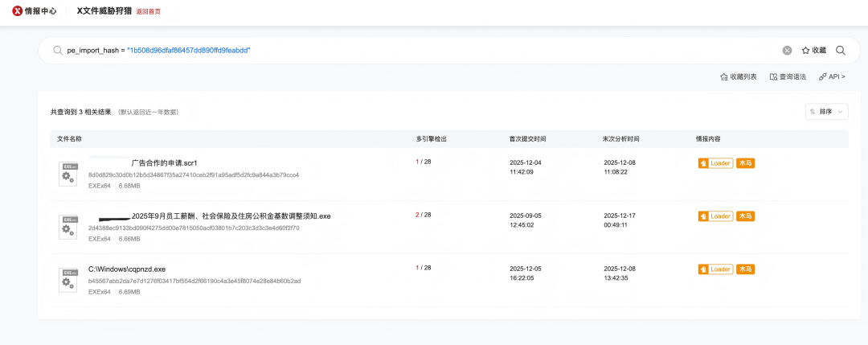868x345 pixels.
Task: Click 文件名称 column header
Action: click(70, 139)
